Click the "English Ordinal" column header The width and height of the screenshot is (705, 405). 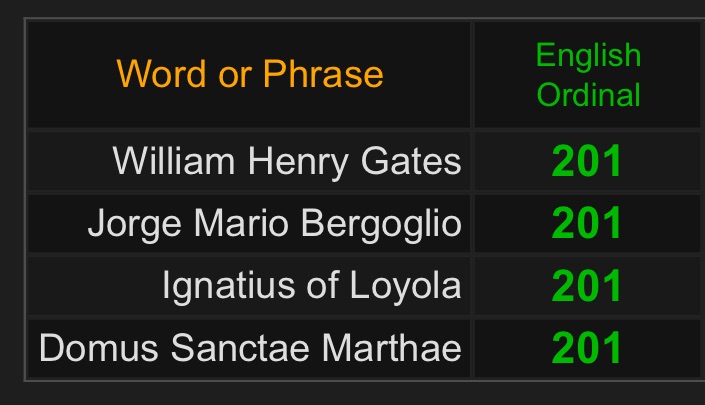point(588,74)
